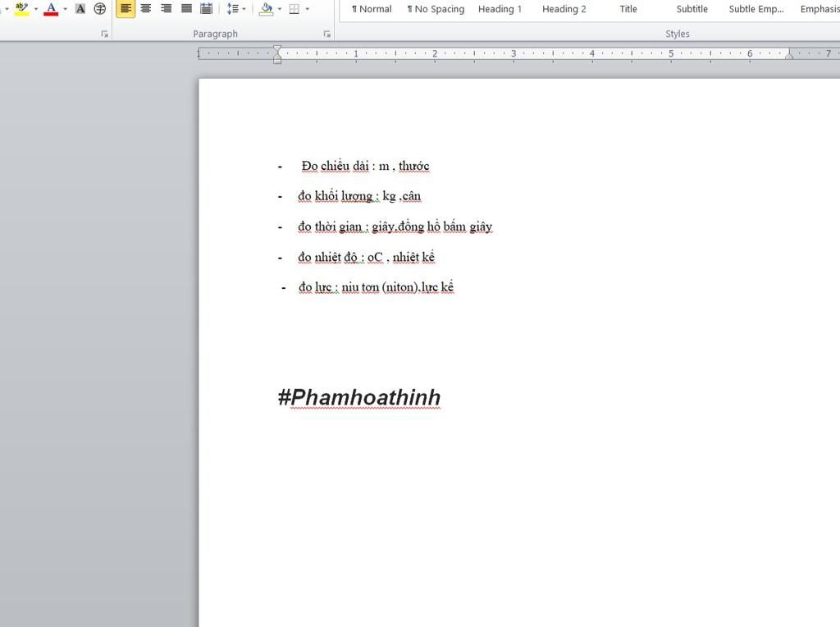The height and width of the screenshot is (627, 840).
Task: Click the enclose characters icon
Action: coord(100,9)
